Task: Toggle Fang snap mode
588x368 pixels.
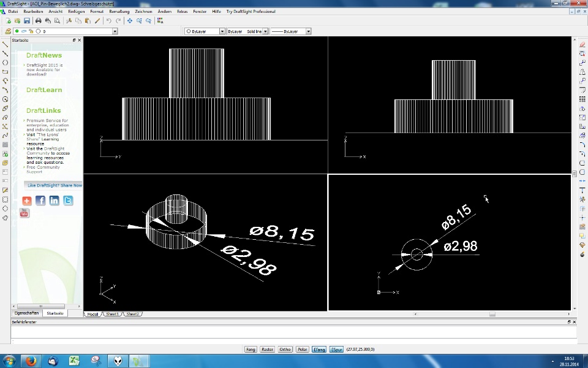Action: (250, 349)
